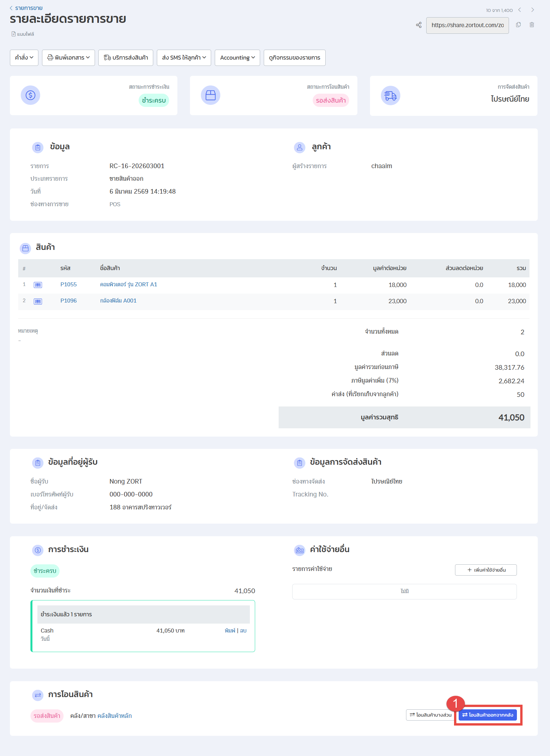Copy the share link with the copy icon

(518, 25)
